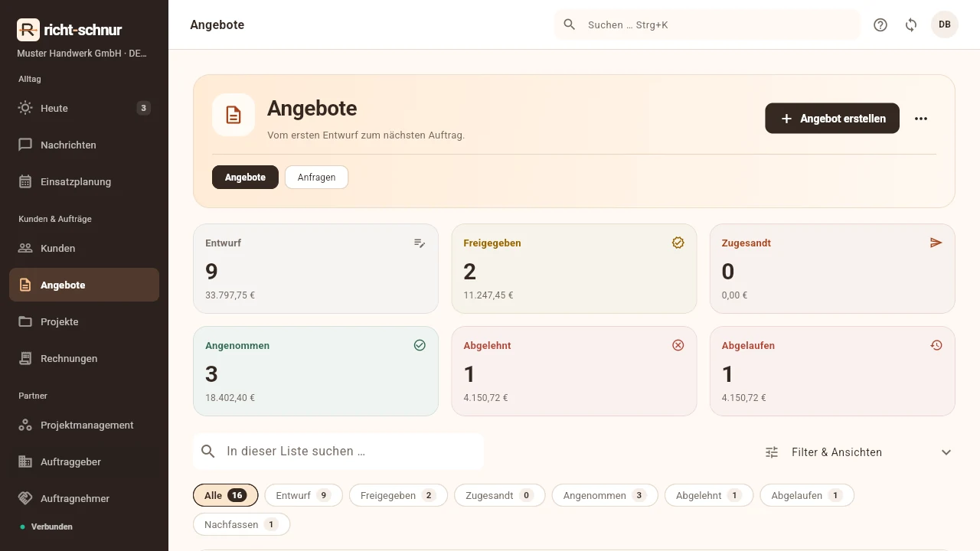Viewport: 980px width, 551px height.
Task: Select the Angebote tab pill
Action: 245,177
